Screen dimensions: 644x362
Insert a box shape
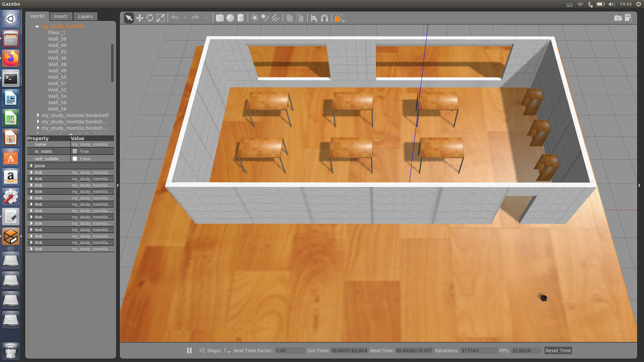[x=220, y=18]
